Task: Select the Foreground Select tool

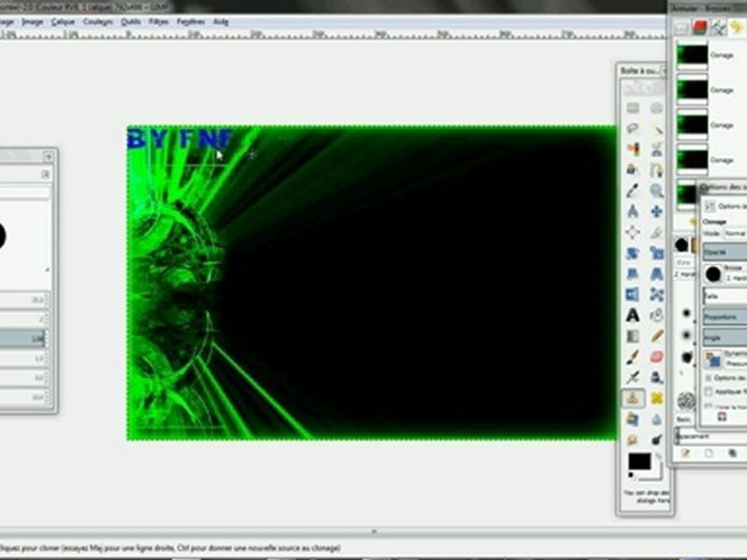Action: (633, 170)
